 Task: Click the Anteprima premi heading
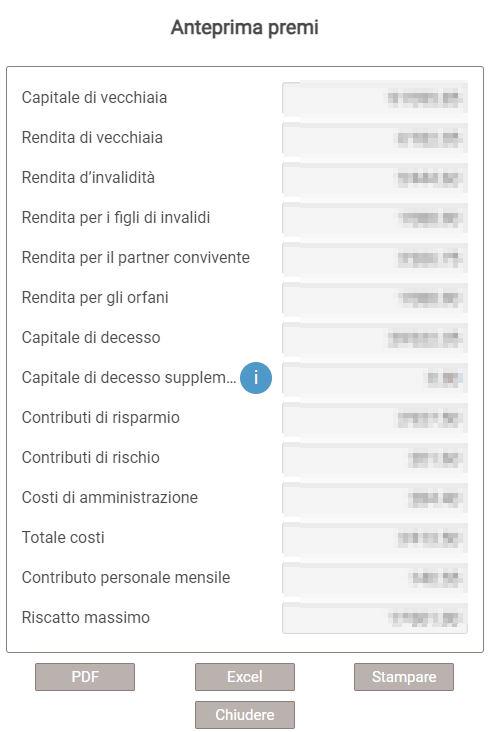click(x=245, y=28)
